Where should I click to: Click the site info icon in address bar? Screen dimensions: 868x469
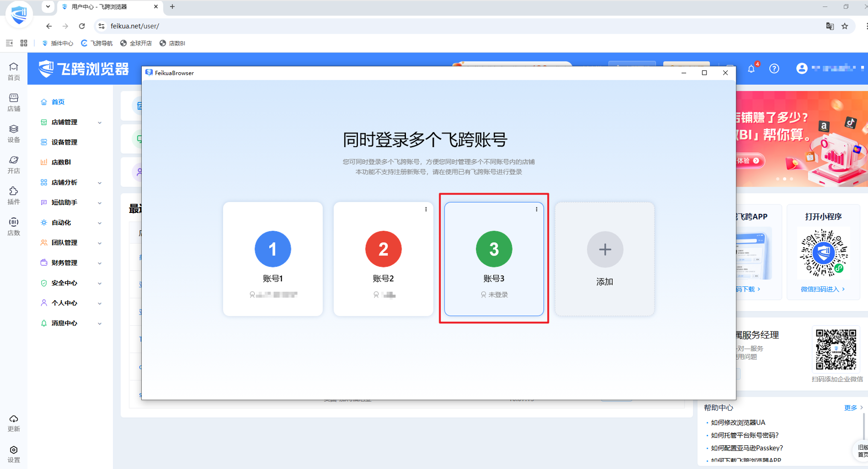pyautogui.click(x=102, y=26)
